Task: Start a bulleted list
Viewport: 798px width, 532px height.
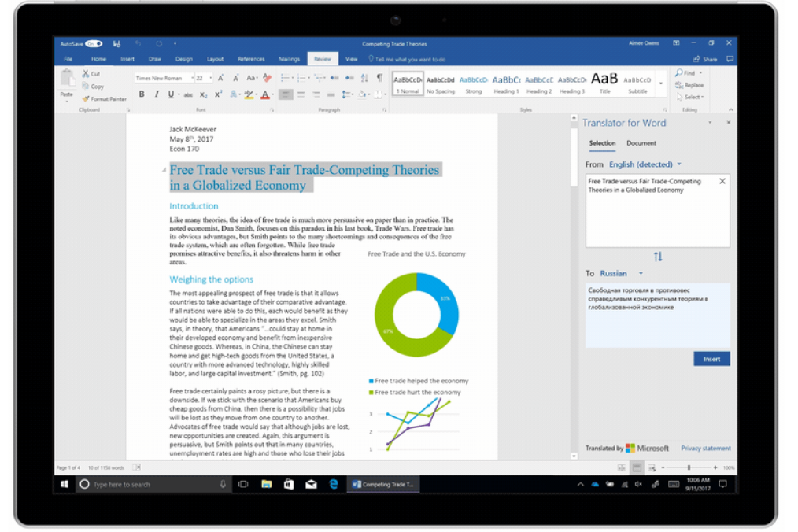Action: coord(286,78)
